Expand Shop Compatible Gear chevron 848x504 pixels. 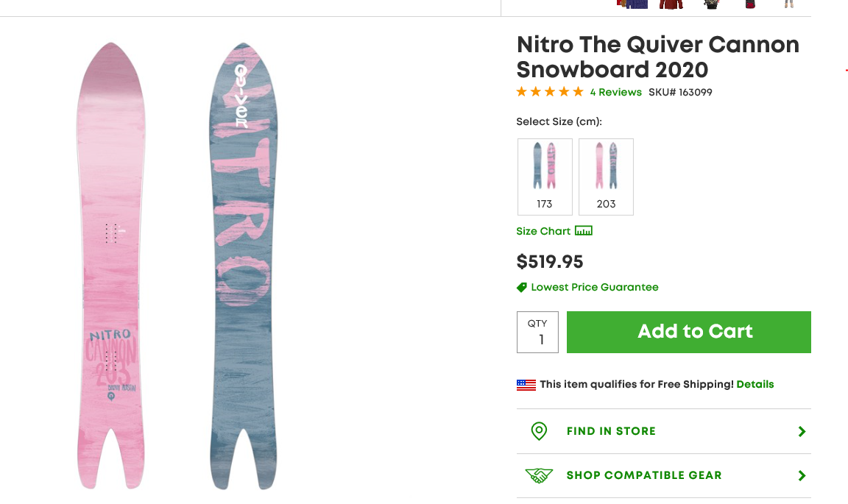pos(802,476)
